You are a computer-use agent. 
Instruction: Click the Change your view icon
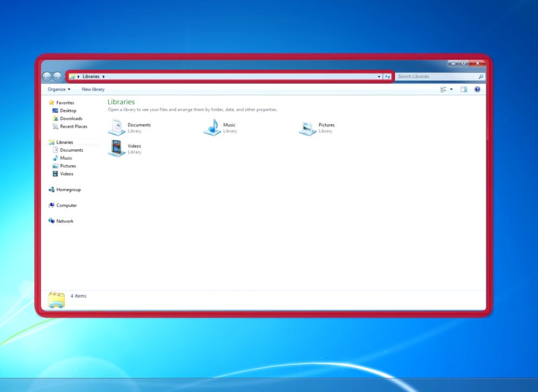[443, 89]
